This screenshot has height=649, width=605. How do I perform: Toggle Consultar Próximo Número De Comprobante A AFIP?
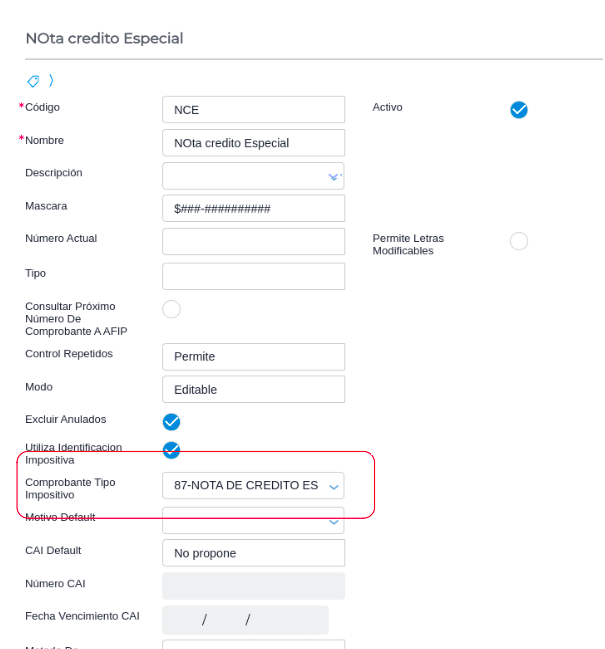tap(171, 309)
